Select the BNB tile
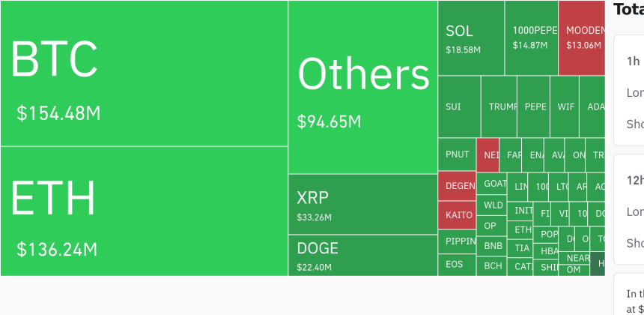This screenshot has height=315, width=644. click(492, 245)
